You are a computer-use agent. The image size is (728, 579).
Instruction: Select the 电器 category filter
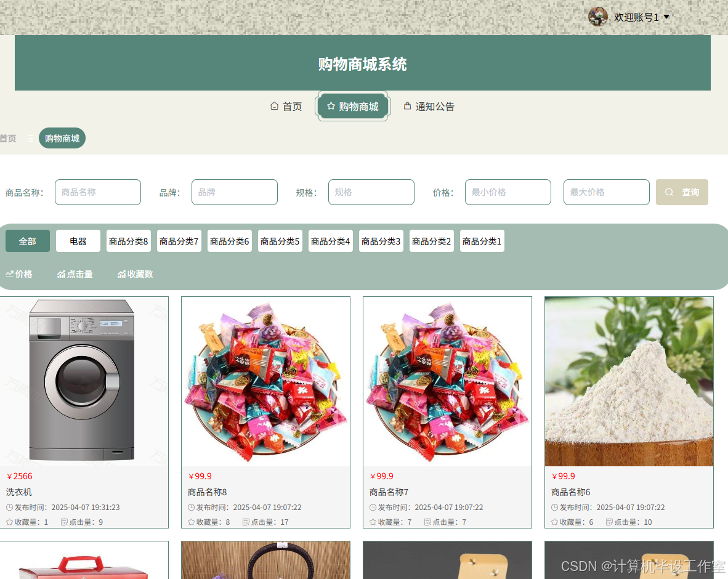(78, 241)
